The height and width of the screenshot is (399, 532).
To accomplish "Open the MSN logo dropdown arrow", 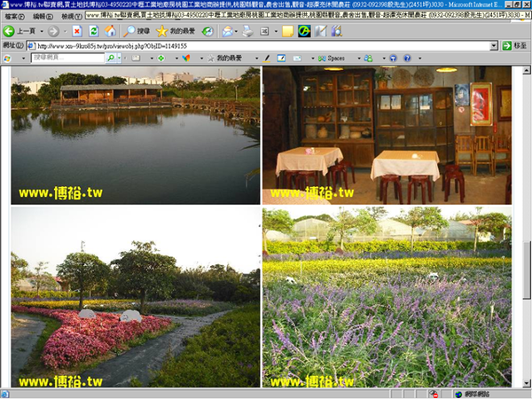I will click(23, 59).
